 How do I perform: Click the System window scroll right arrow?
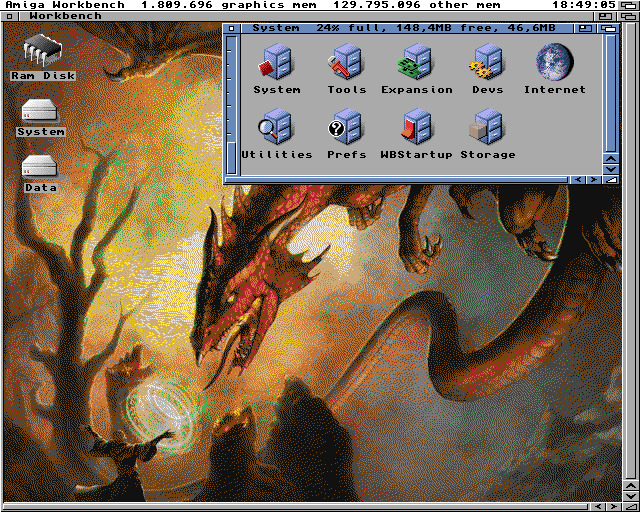tap(593, 180)
